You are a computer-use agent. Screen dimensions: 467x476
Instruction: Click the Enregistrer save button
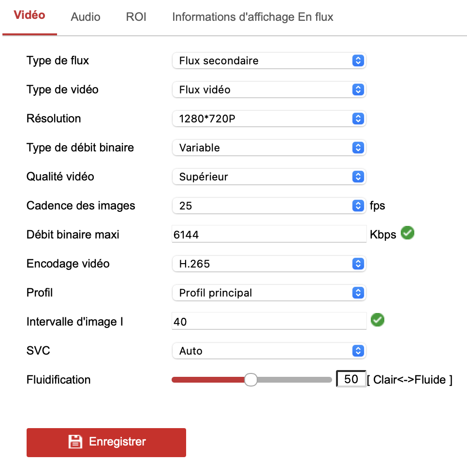point(106,442)
